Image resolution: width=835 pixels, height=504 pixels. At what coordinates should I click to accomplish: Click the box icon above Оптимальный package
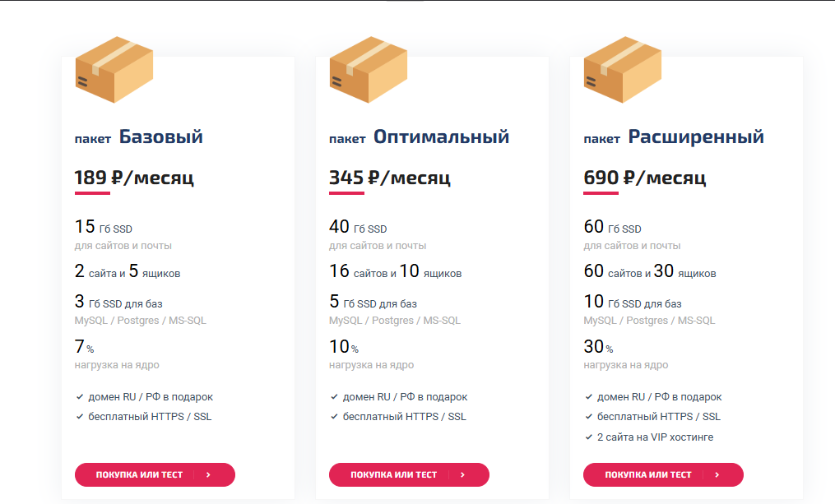click(x=369, y=70)
